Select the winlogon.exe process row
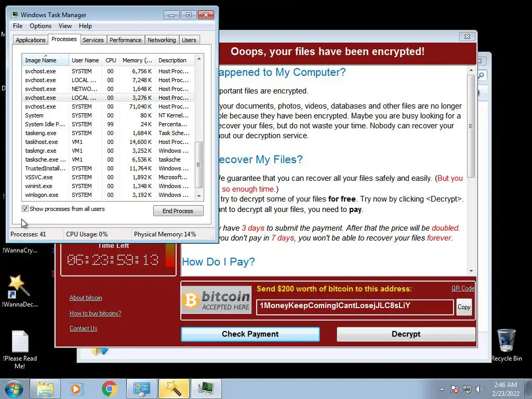 click(x=108, y=195)
